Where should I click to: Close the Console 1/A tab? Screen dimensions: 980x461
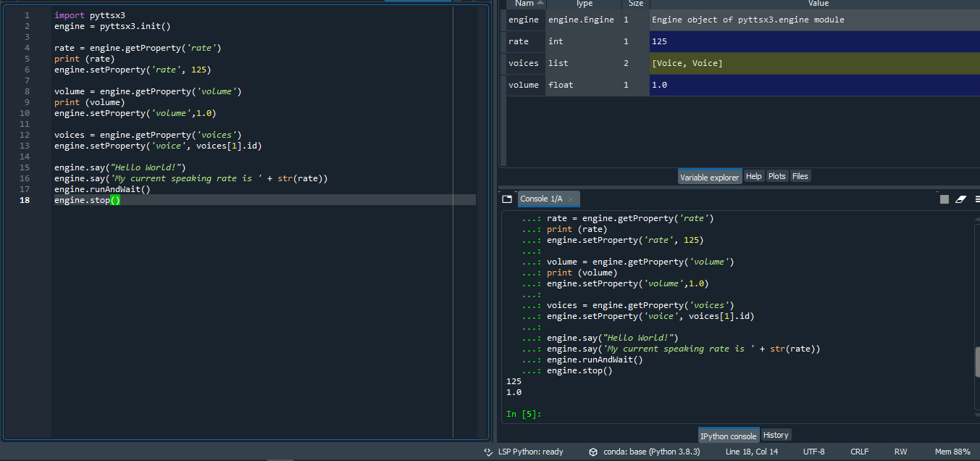pos(571,199)
